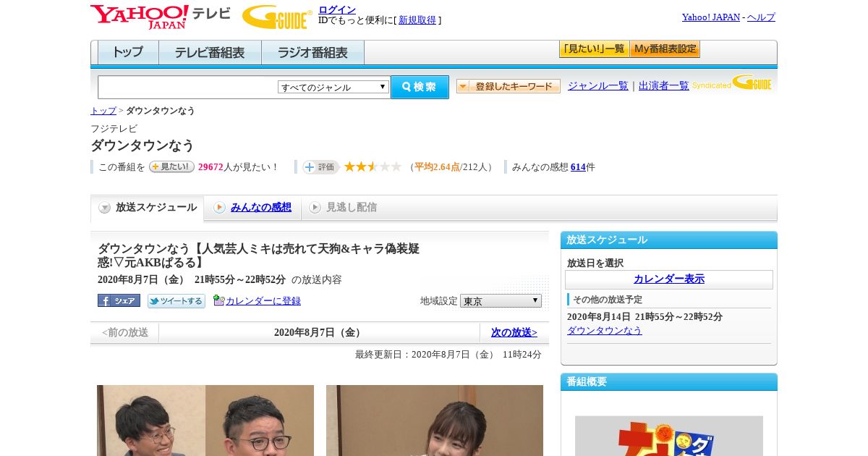Open the 地域設定 東京 dropdown
This screenshot has width=868, height=456.
tap(501, 300)
